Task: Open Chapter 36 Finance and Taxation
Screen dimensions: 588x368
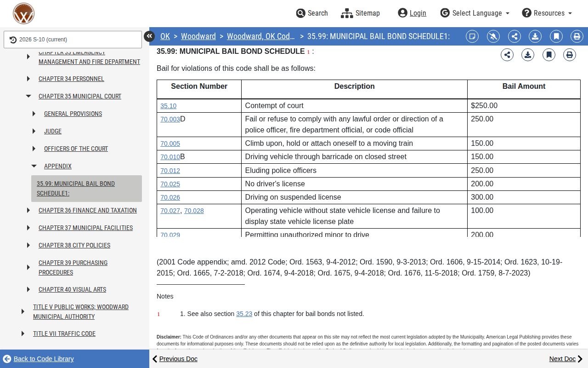Action: (88, 210)
